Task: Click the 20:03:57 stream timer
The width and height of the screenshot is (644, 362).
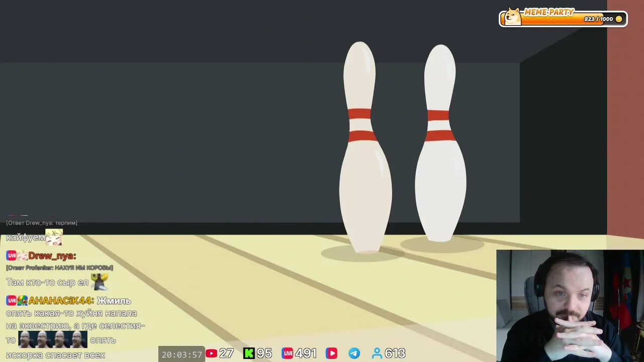Action: [182, 354]
